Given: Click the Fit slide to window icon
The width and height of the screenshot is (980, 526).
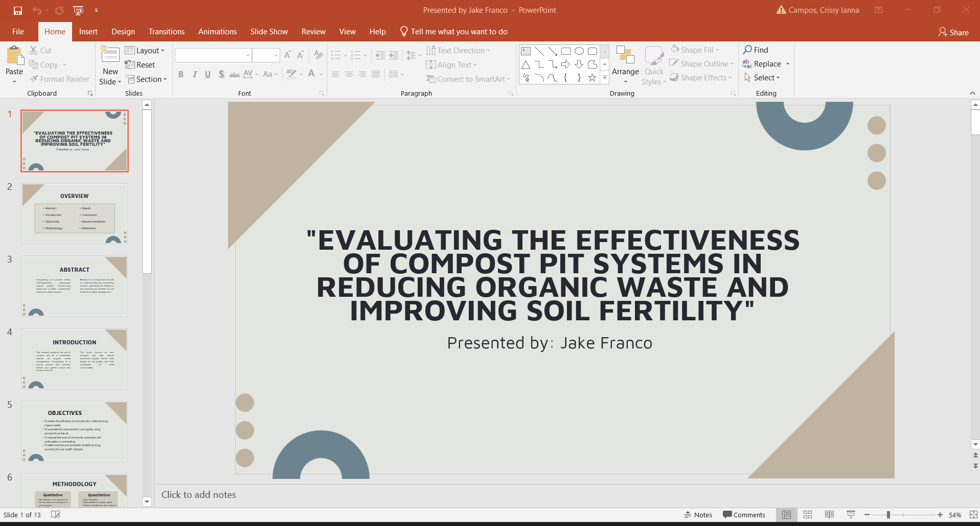Looking at the screenshot, I should point(973,515).
